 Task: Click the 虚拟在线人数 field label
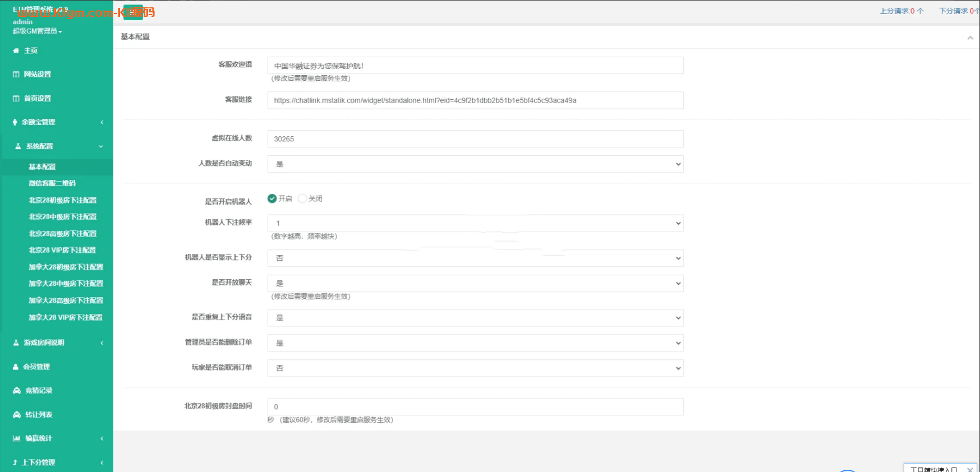[232, 138]
